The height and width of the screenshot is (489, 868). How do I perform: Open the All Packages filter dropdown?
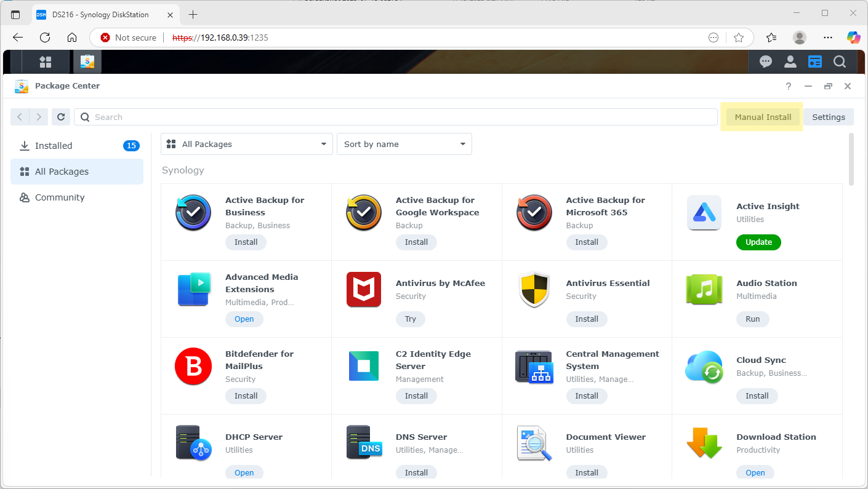[x=246, y=143]
